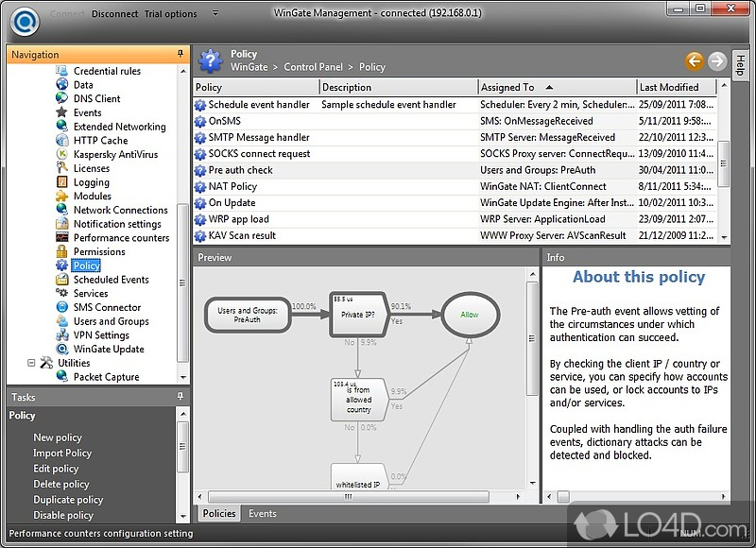This screenshot has height=548, width=756.
Task: Select the Permissions padlock item
Action: [99, 252]
